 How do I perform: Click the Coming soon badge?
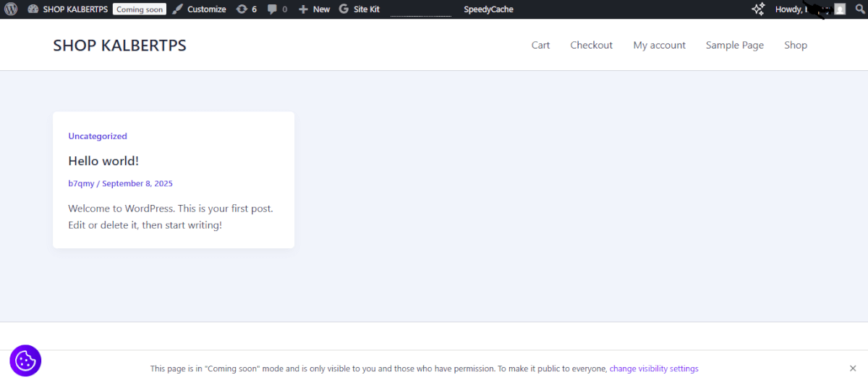pos(140,9)
